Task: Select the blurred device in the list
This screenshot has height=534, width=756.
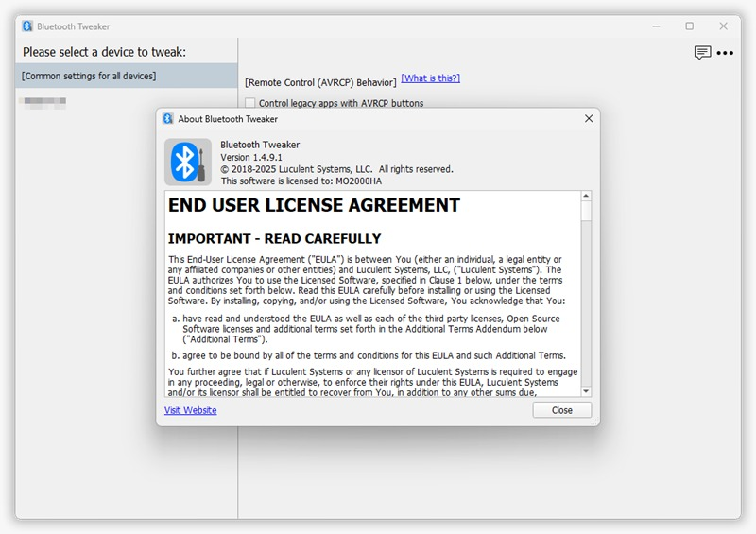Action: [x=44, y=100]
